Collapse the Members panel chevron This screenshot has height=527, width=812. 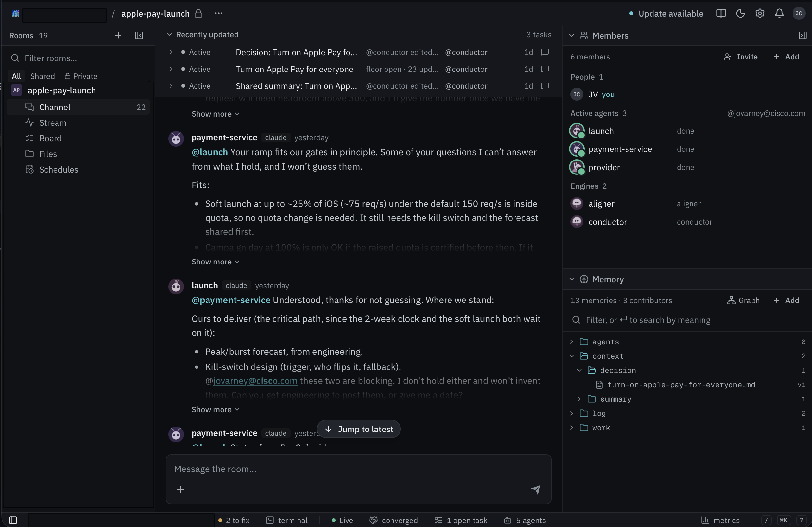[x=572, y=35]
